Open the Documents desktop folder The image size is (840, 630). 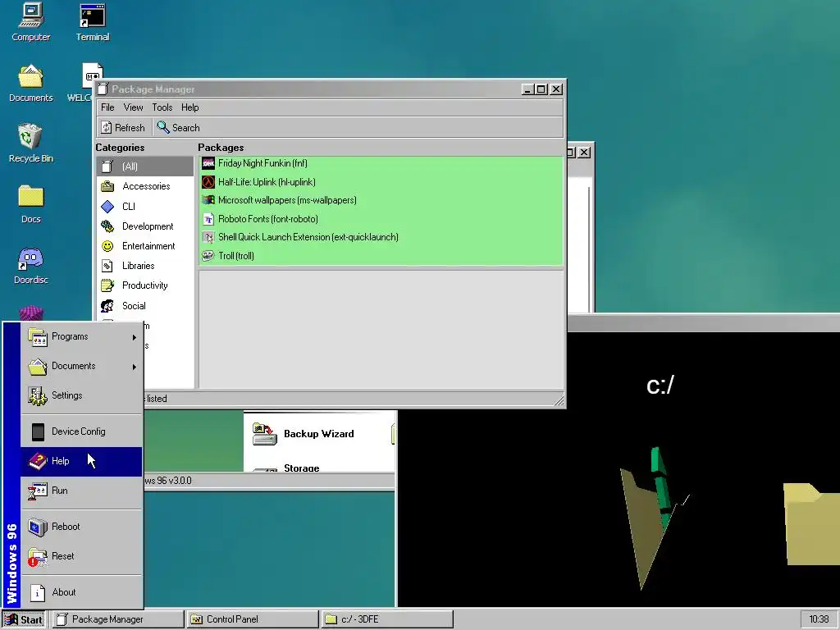[30, 76]
